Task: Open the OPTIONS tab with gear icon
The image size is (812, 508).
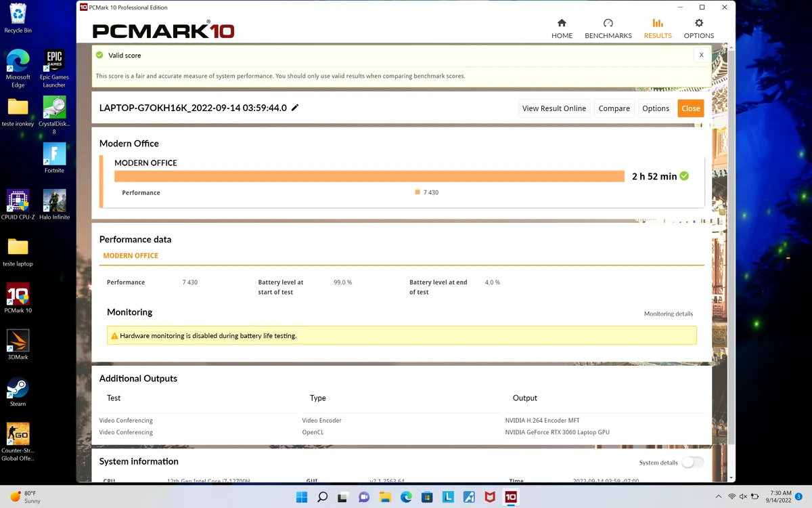Action: coord(699,28)
